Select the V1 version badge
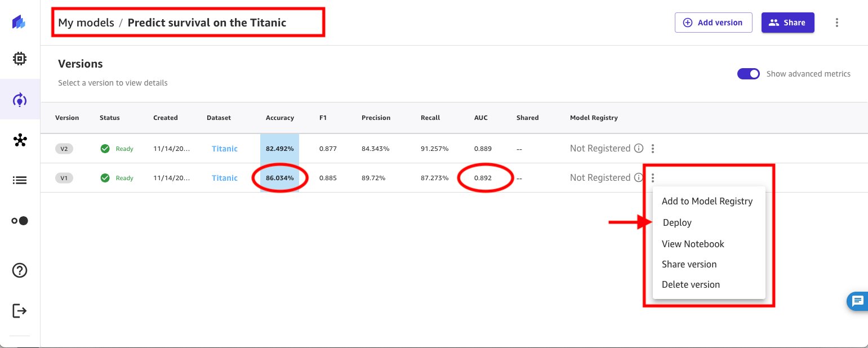Screen dimensions: 868x348 tap(64, 178)
